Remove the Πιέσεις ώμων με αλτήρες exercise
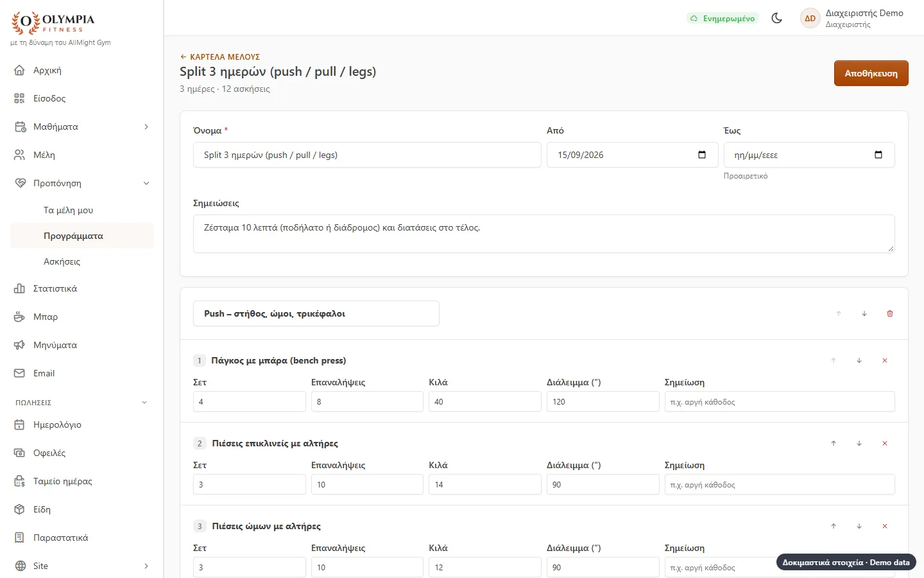This screenshot has width=924, height=578. (x=885, y=526)
